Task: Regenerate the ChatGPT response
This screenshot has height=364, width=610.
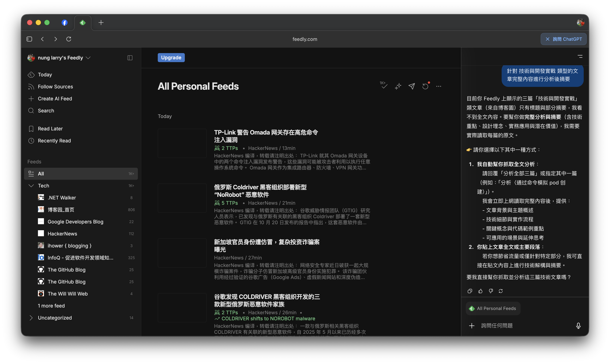Action: [x=501, y=291]
